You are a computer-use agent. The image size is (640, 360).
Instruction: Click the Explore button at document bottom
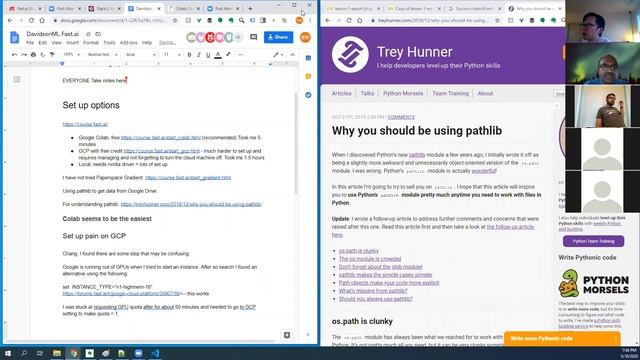click(287, 335)
